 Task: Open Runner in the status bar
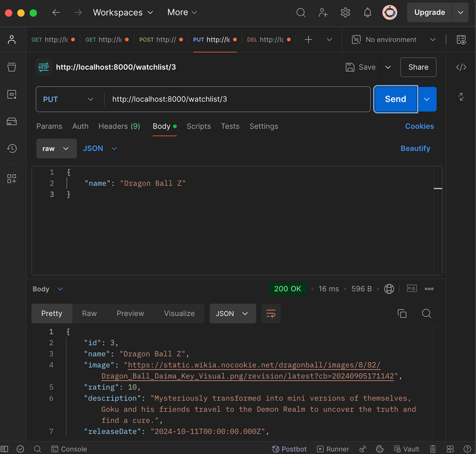click(x=333, y=449)
